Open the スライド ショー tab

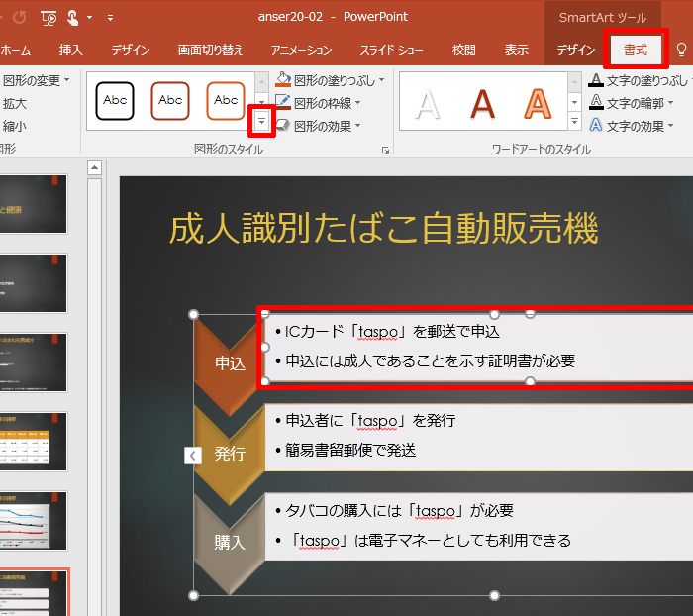pos(391,50)
